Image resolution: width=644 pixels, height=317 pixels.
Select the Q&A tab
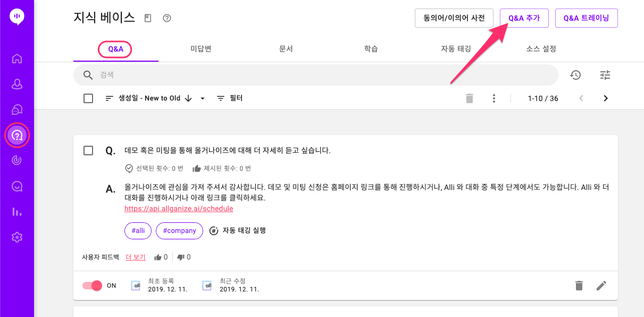tap(115, 49)
